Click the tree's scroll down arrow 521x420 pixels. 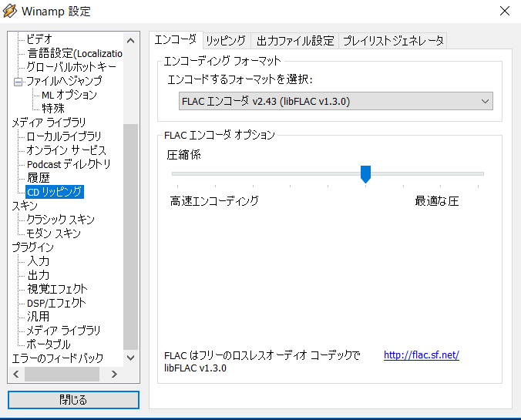click(x=130, y=358)
